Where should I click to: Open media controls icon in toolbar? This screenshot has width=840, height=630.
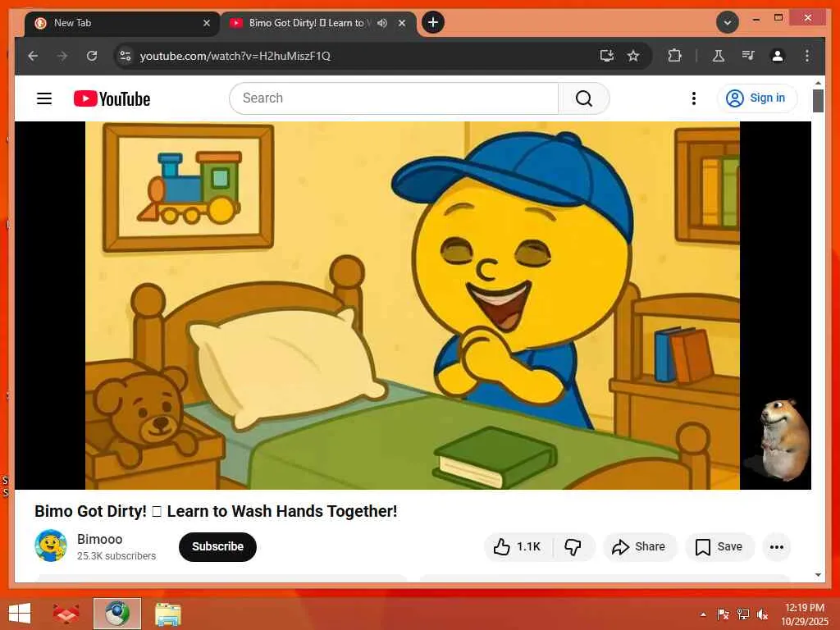748,56
